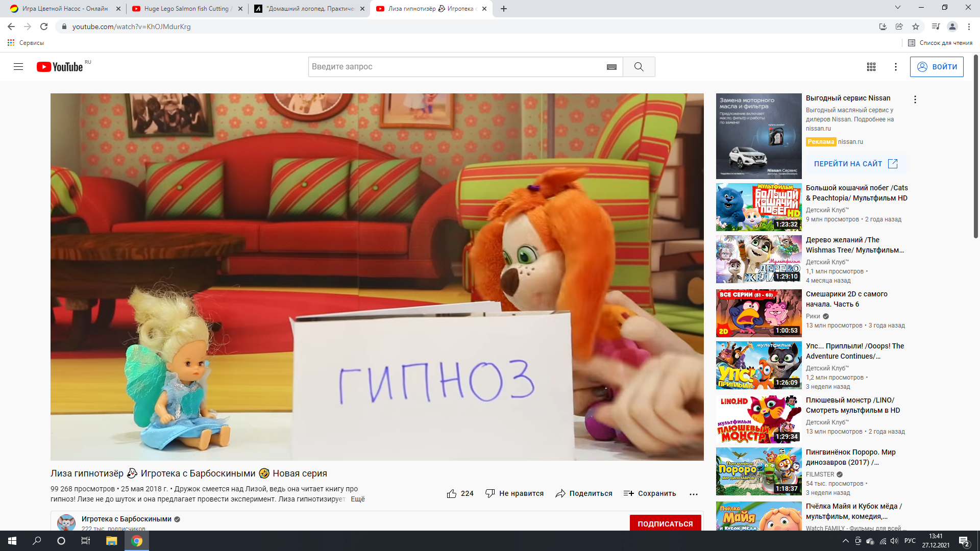Viewport: 980px width, 551px height.
Task: Open the Игротека с Барбоскиными channel name
Action: (127, 519)
